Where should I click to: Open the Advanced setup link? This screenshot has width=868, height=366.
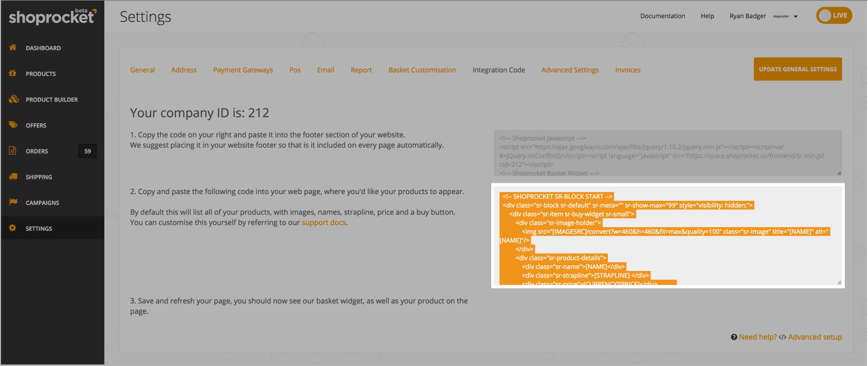(815, 337)
